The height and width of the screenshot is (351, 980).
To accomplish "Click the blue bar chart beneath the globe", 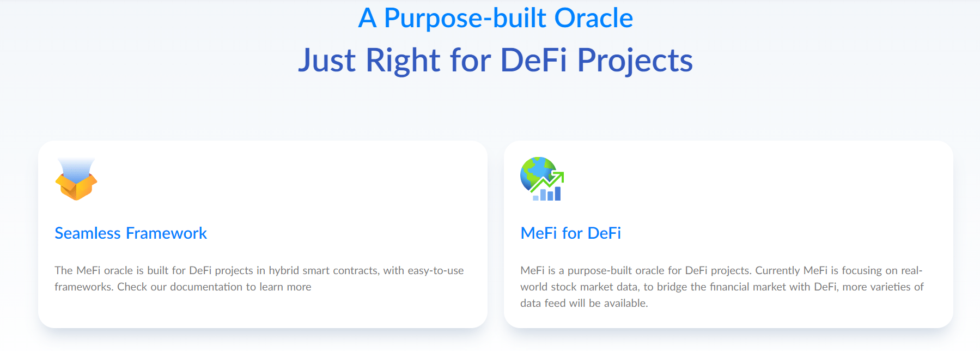I will click(x=547, y=193).
